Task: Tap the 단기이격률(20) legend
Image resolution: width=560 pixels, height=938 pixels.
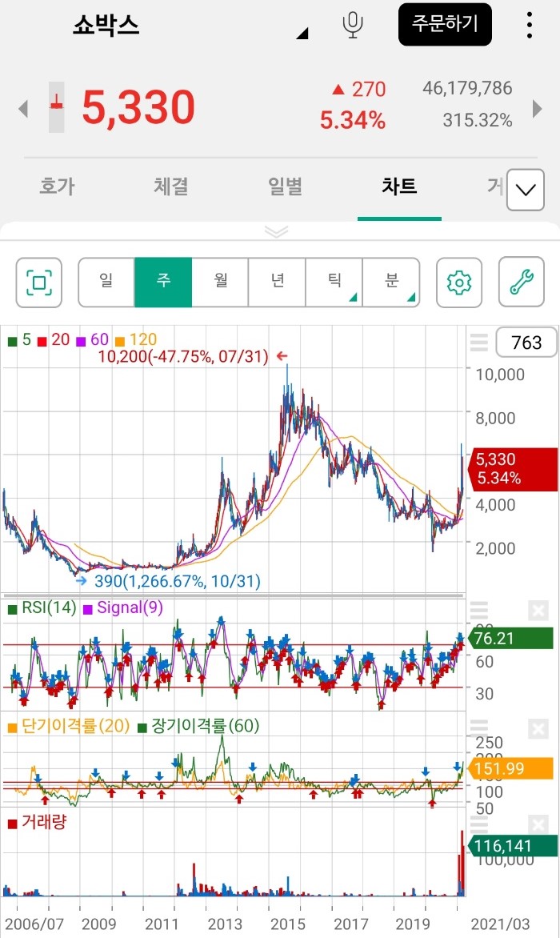Action: point(69,726)
